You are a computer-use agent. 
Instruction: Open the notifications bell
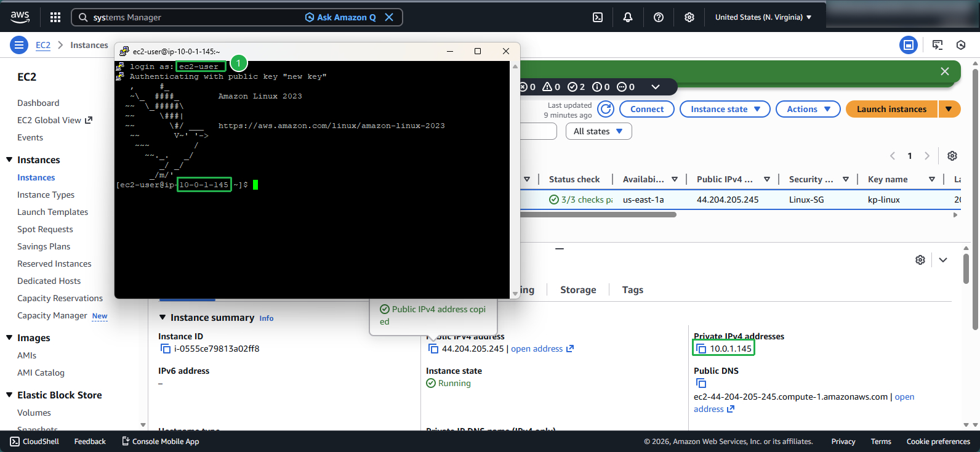[628, 17]
